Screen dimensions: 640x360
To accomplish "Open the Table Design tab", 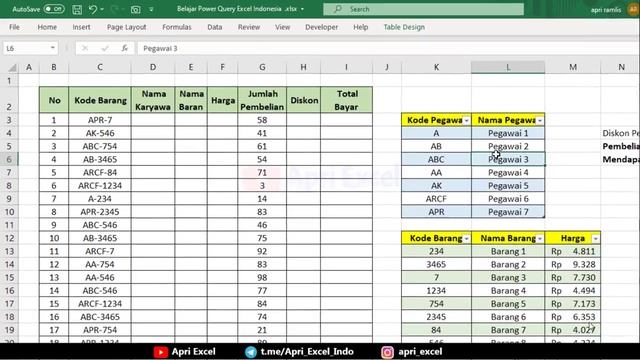I will pyautogui.click(x=404, y=27).
